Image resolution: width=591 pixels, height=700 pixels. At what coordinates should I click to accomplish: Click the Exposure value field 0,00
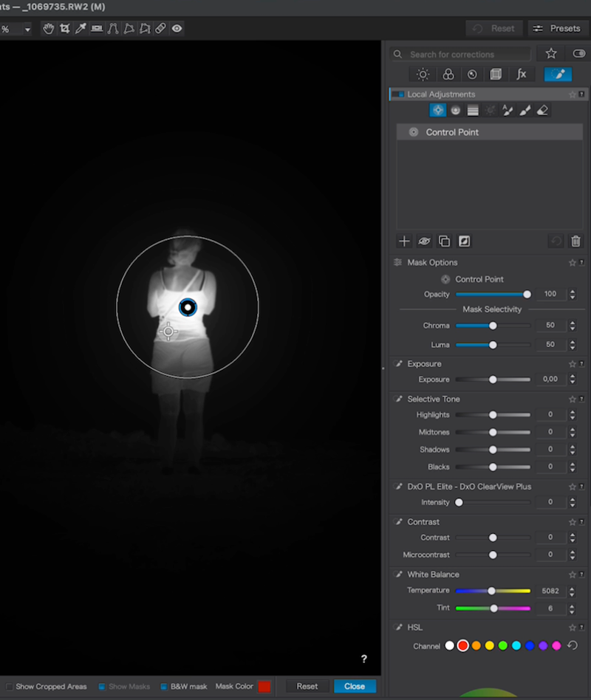550,379
